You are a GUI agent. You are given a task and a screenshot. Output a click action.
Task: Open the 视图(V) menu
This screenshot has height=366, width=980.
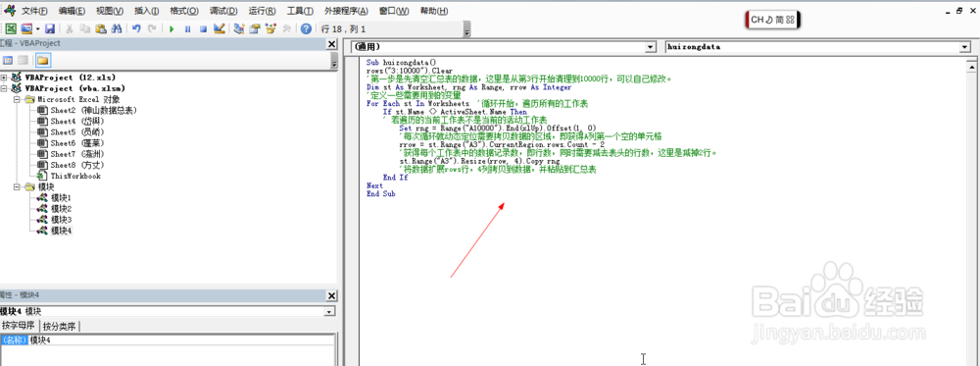[x=110, y=11]
